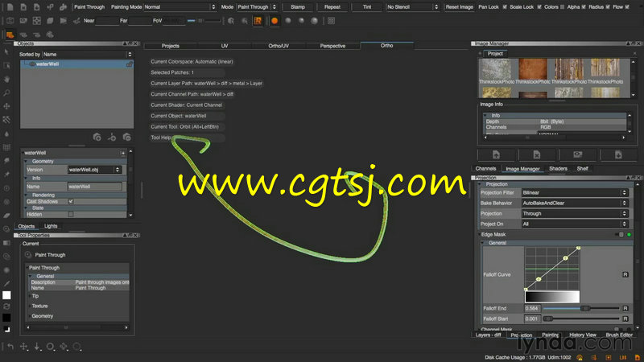Toggle the Pan Lock checkbox
The height and width of the screenshot is (362, 644).
(505, 7)
